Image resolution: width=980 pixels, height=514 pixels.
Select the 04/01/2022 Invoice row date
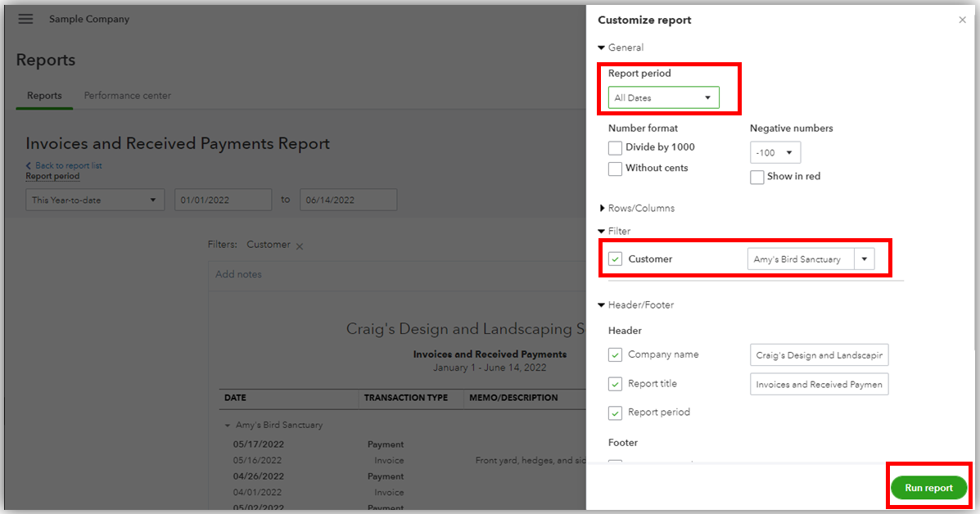click(257, 493)
